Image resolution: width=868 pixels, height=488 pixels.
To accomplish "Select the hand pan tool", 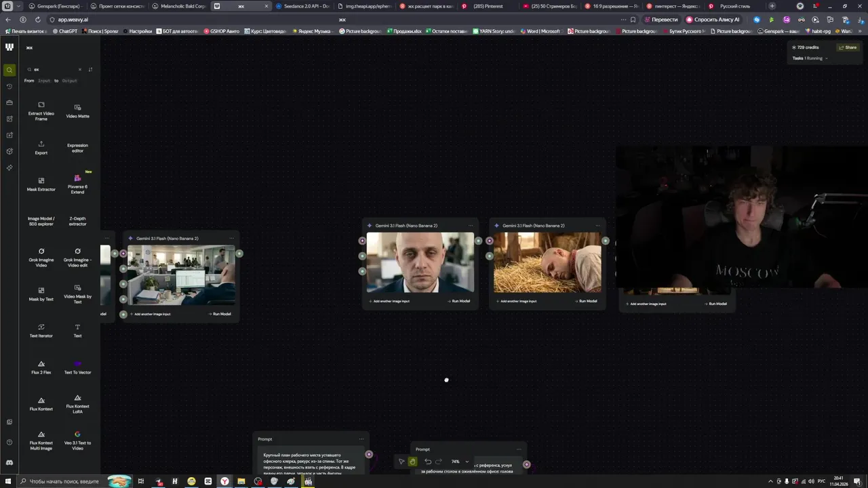I will point(412,462).
